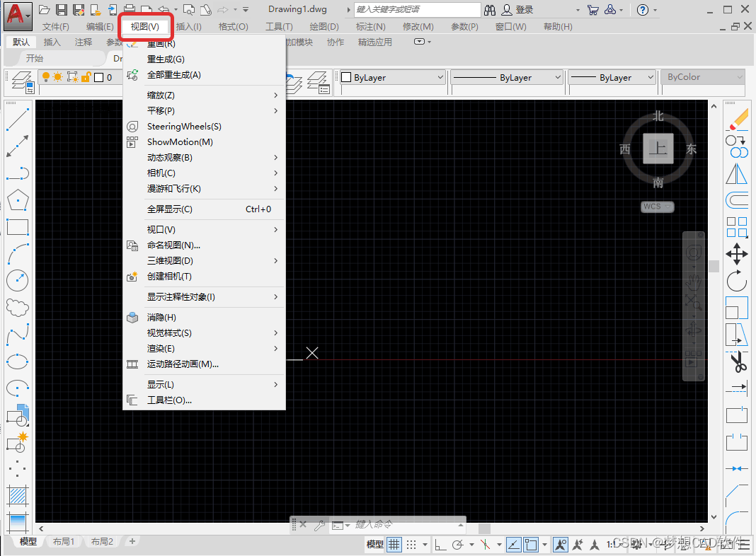The image size is (756, 556).
Task: Select the Rotate tool
Action: pos(737,280)
